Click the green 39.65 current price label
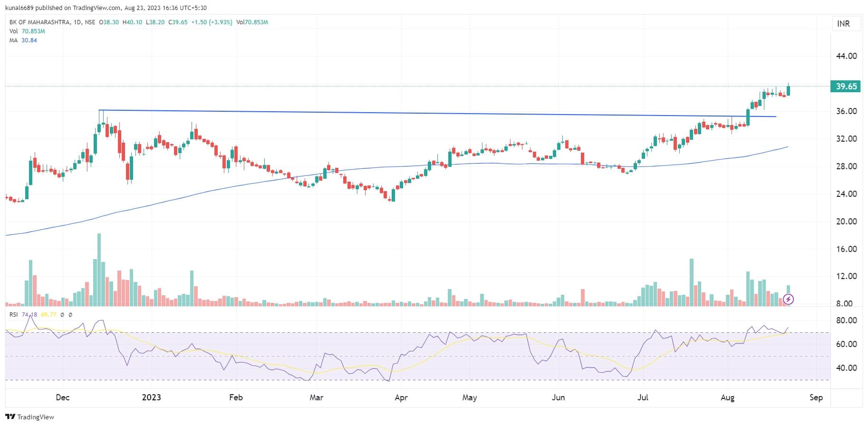 tap(846, 86)
